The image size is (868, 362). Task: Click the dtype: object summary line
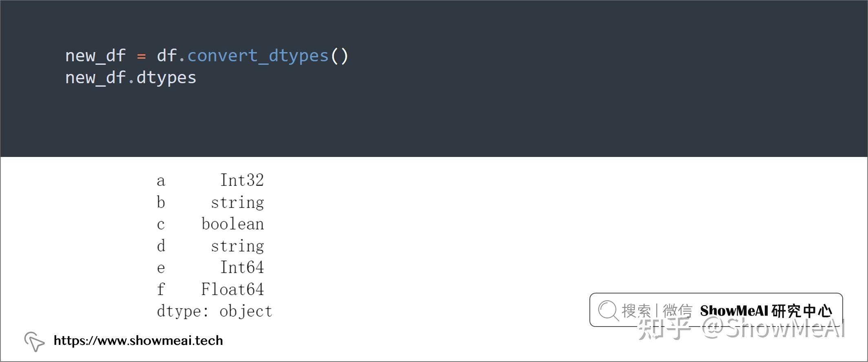point(215,311)
